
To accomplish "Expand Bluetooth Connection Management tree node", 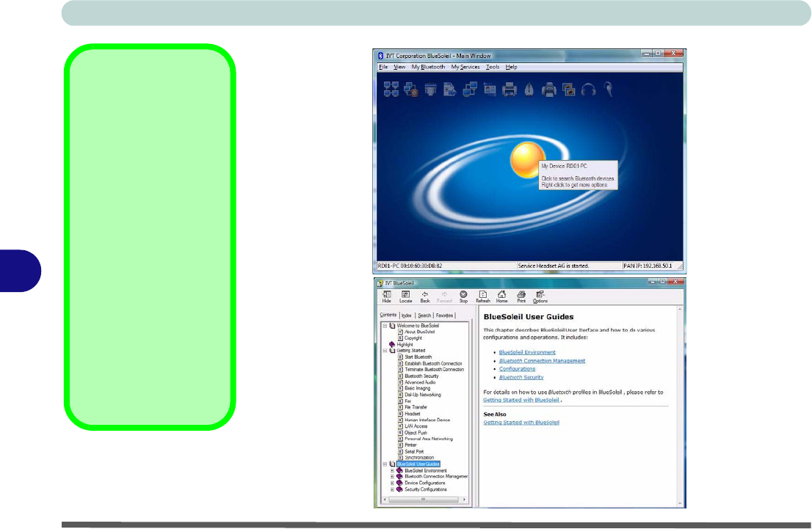I will pyautogui.click(x=392, y=477).
